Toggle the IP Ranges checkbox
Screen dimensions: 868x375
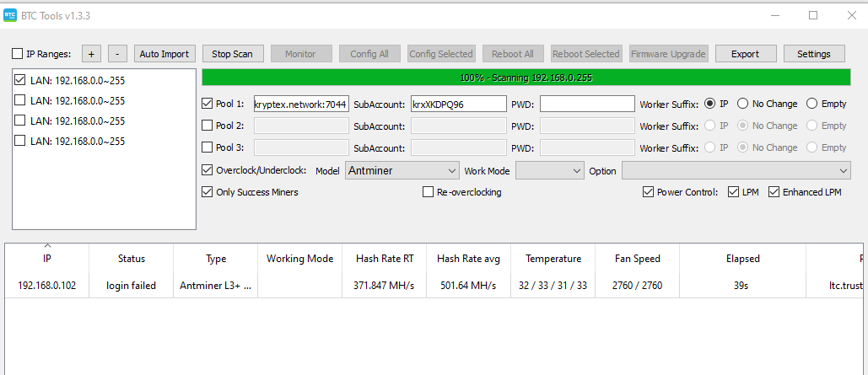pos(18,54)
